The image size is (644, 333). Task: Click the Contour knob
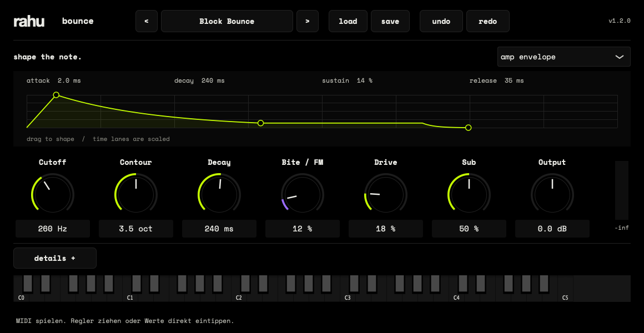point(136,194)
